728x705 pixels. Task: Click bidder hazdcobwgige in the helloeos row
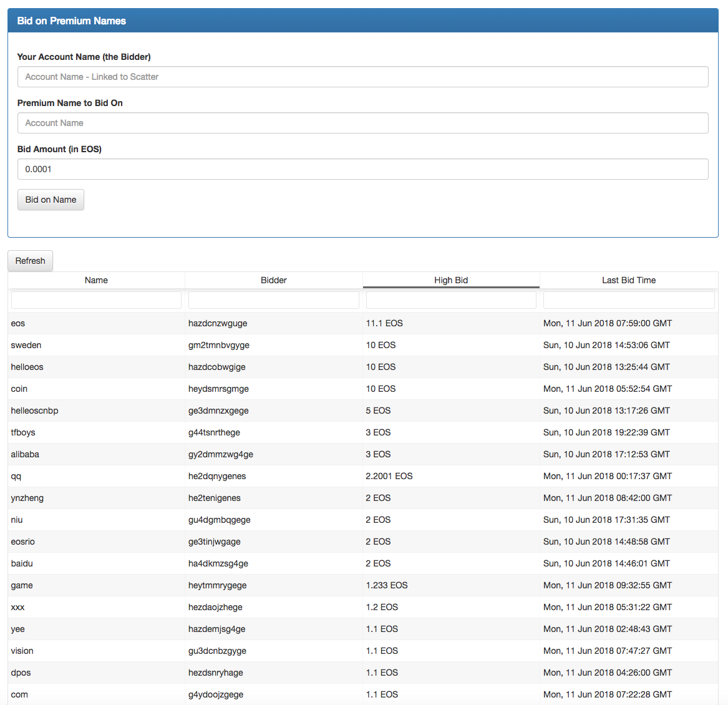coord(217,367)
